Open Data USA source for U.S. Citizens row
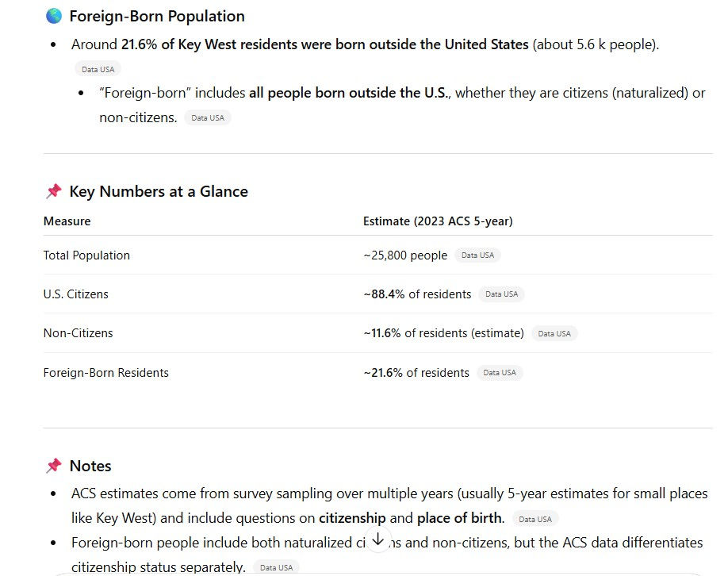Screen dimensions: 728x576 pos(501,294)
